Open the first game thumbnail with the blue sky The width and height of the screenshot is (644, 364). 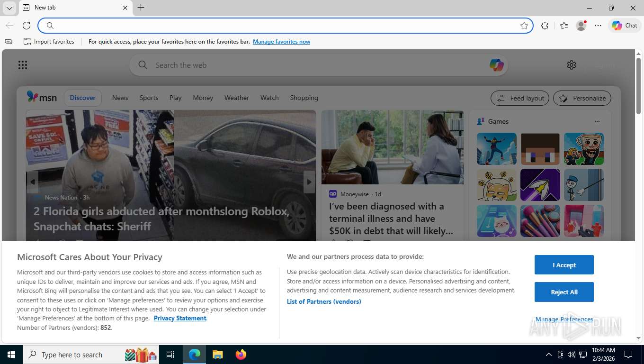497,149
